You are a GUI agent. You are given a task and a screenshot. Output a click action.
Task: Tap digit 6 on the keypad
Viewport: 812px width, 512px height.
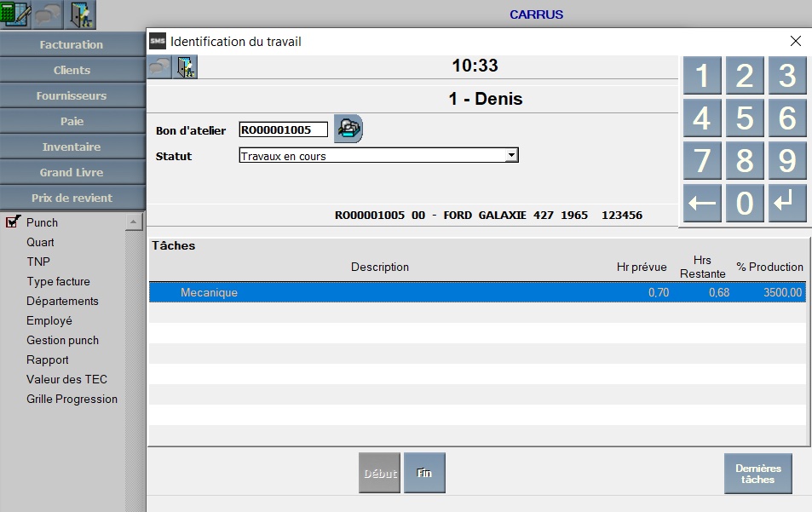pyautogui.click(x=787, y=118)
